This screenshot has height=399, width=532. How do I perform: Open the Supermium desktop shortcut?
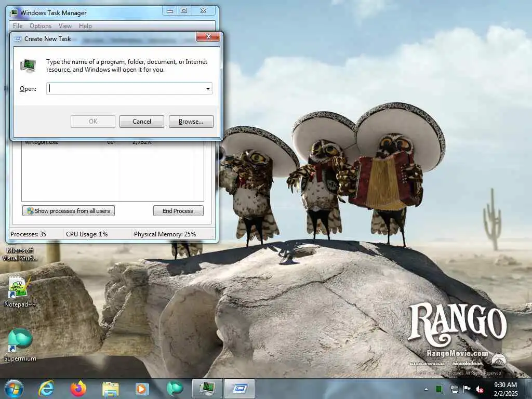[20, 345]
